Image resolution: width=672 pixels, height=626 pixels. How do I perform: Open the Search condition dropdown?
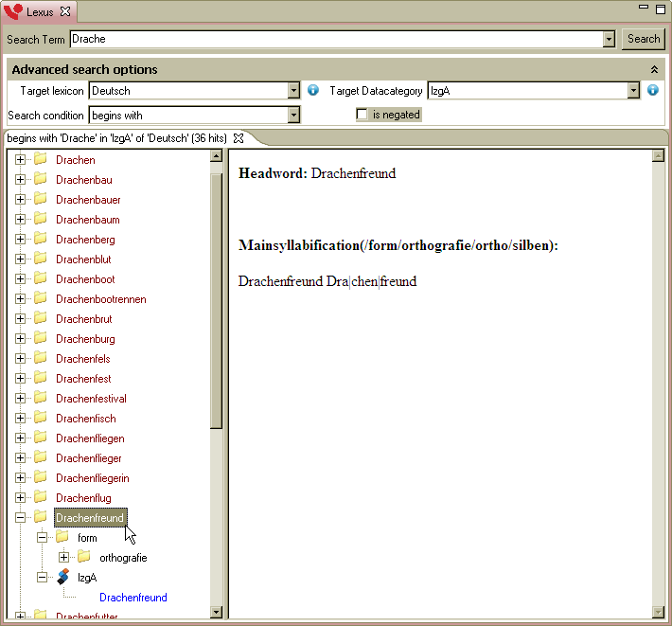click(x=293, y=115)
